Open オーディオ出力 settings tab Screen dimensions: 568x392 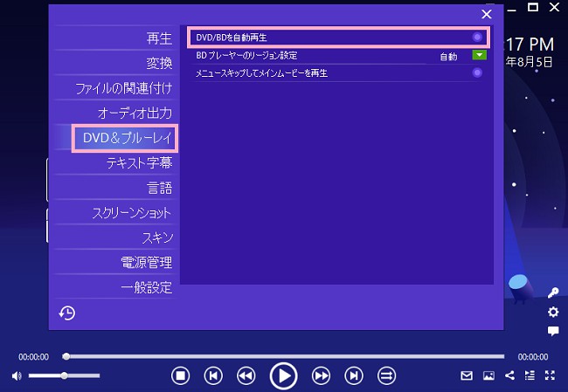pos(116,113)
